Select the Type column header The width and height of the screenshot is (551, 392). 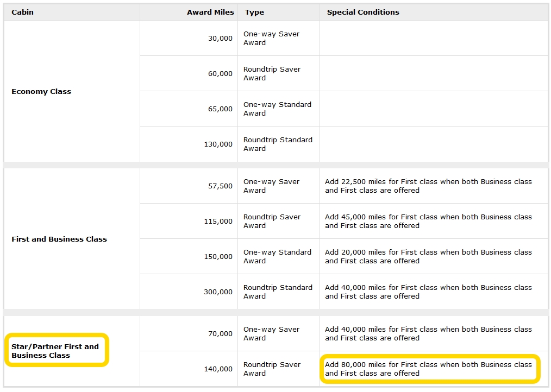coord(254,12)
